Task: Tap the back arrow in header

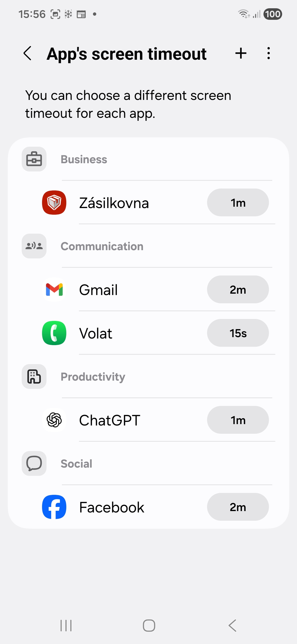Action: (x=28, y=53)
